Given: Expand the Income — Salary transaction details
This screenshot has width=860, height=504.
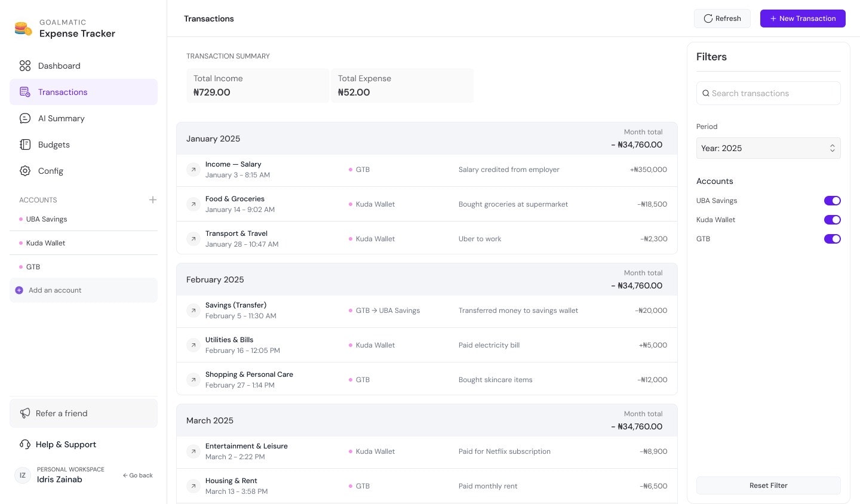Looking at the screenshot, I should click(193, 170).
